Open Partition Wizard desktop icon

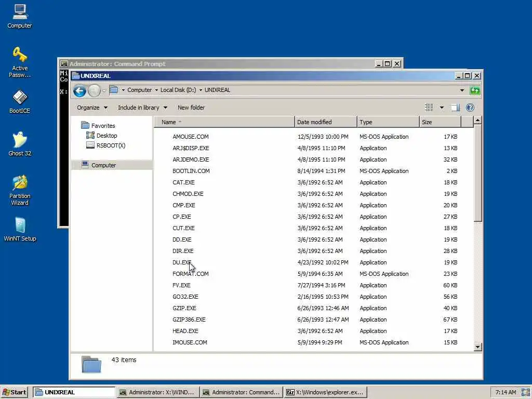coord(20,190)
